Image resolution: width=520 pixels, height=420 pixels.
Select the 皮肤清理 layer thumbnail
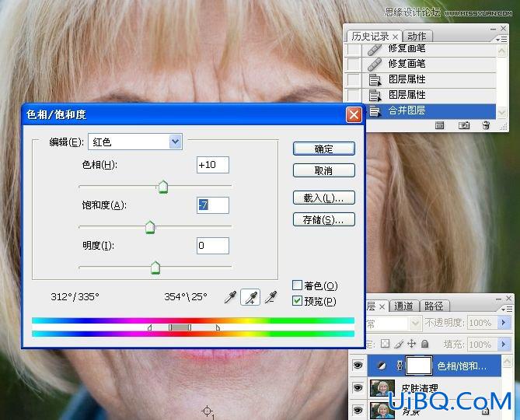(x=382, y=388)
